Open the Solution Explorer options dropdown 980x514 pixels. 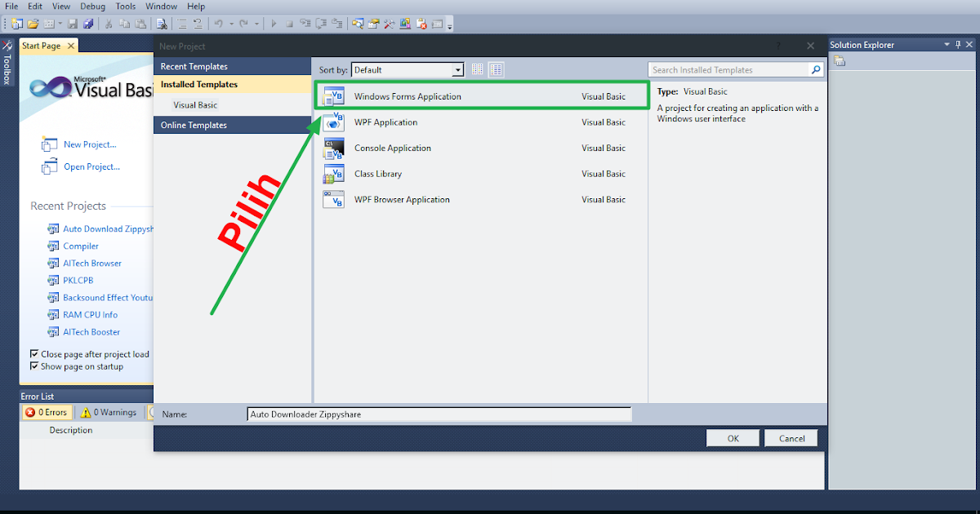[947, 44]
